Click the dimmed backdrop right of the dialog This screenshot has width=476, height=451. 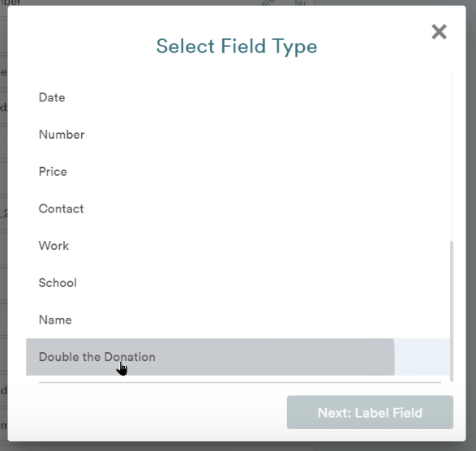(471, 225)
